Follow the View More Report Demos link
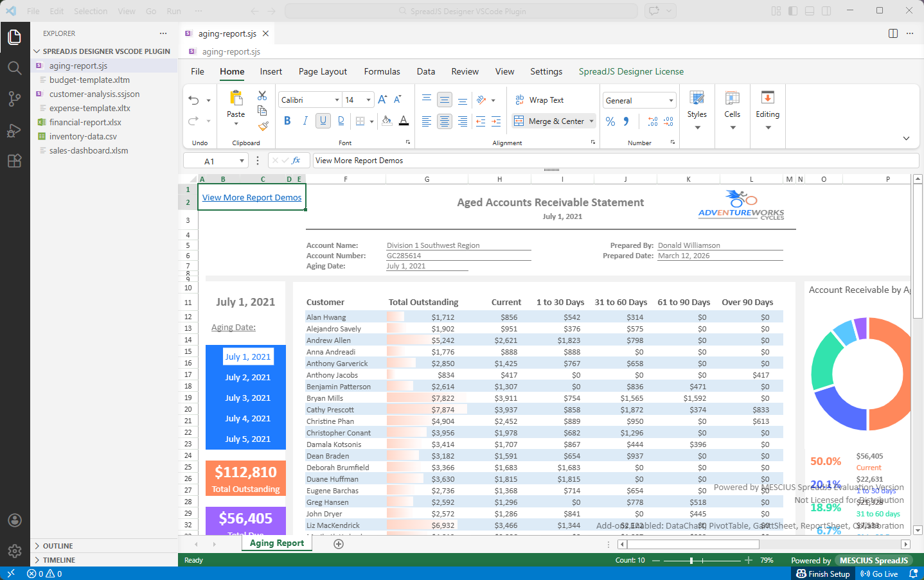 [x=252, y=198]
